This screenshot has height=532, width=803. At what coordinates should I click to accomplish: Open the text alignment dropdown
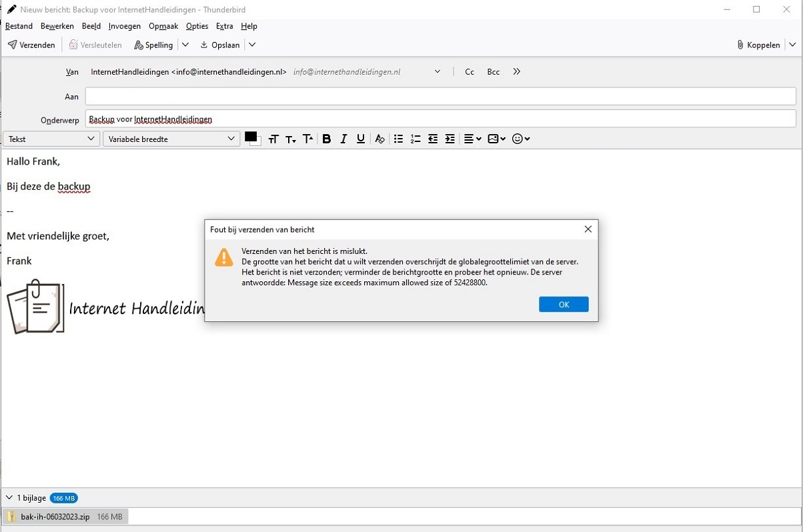click(472, 139)
